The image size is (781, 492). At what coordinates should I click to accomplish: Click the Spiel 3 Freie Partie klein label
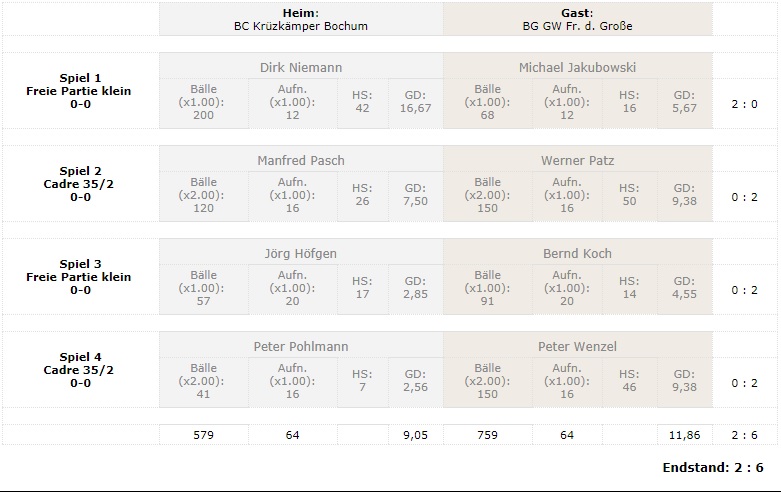click(79, 277)
